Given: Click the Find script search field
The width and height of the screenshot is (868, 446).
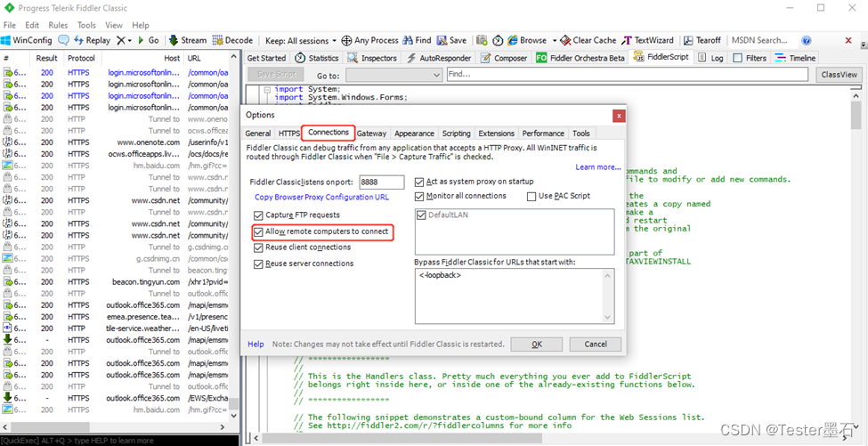Looking at the screenshot, I should (629, 75).
